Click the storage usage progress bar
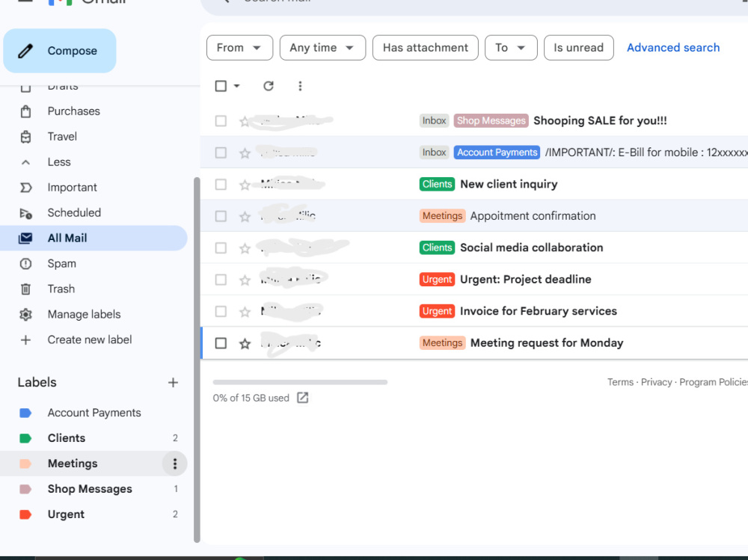 tap(300, 382)
